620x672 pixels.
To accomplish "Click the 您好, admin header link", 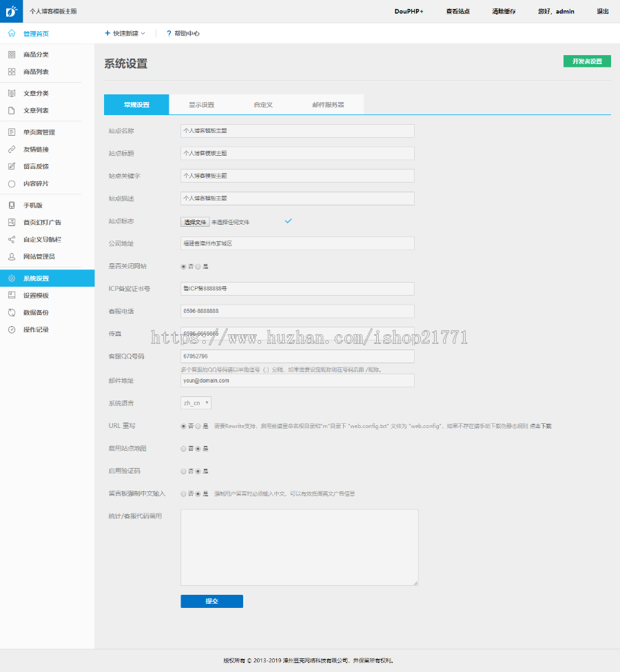I will (x=556, y=11).
